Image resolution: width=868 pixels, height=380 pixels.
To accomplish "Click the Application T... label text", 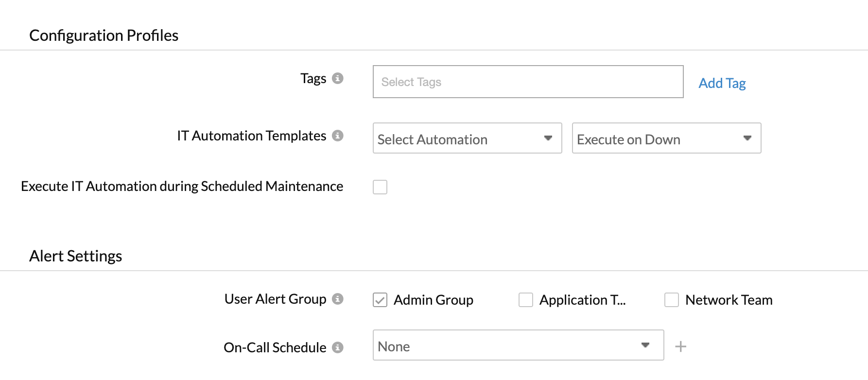I will click(x=582, y=300).
